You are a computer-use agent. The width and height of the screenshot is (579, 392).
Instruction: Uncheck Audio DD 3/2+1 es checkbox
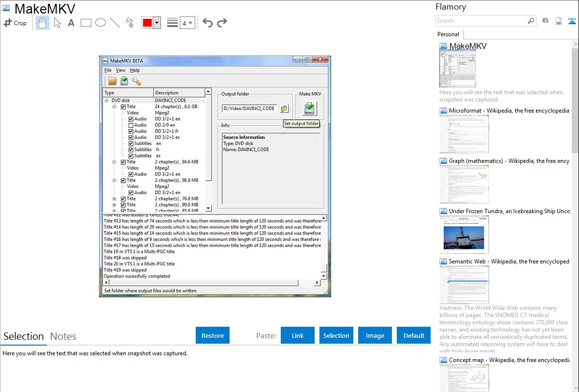tap(130, 137)
